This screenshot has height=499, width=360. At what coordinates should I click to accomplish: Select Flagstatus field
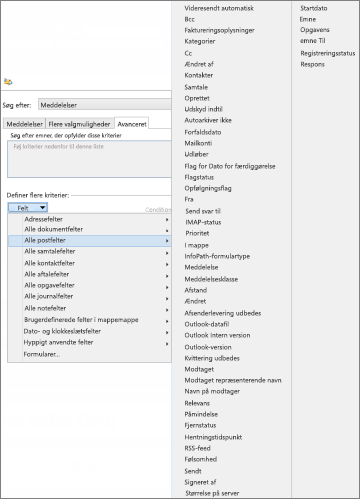[x=199, y=177]
